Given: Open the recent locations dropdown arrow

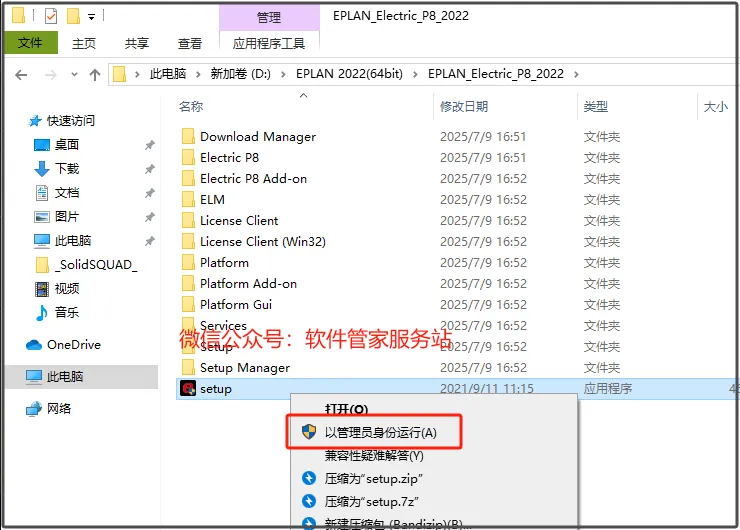Looking at the screenshot, I should (74, 75).
